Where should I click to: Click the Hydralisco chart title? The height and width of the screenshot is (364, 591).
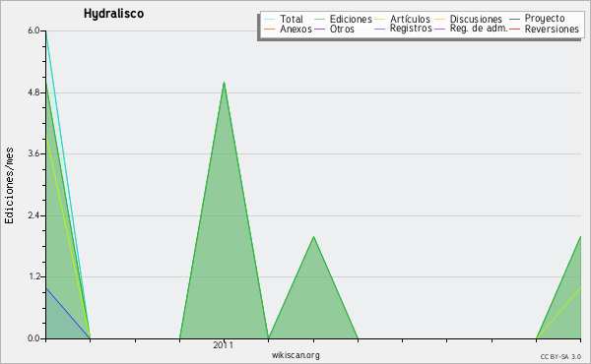[x=113, y=14]
